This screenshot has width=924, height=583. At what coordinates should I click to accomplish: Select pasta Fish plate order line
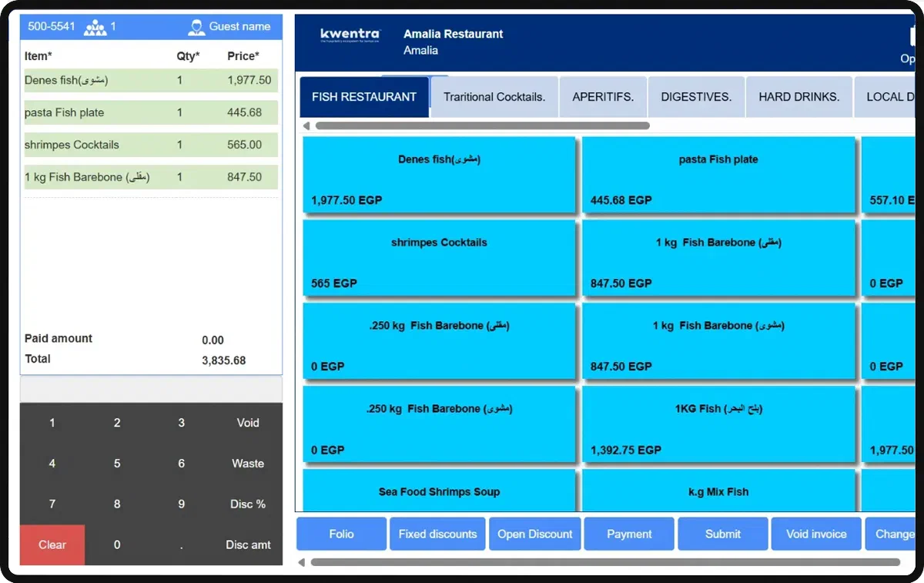pyautogui.click(x=151, y=112)
